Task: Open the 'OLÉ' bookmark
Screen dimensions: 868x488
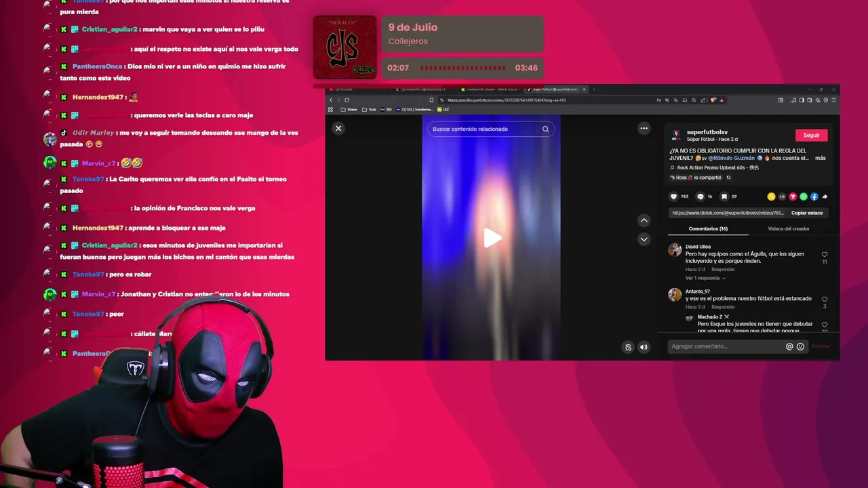Action: [x=443, y=109]
